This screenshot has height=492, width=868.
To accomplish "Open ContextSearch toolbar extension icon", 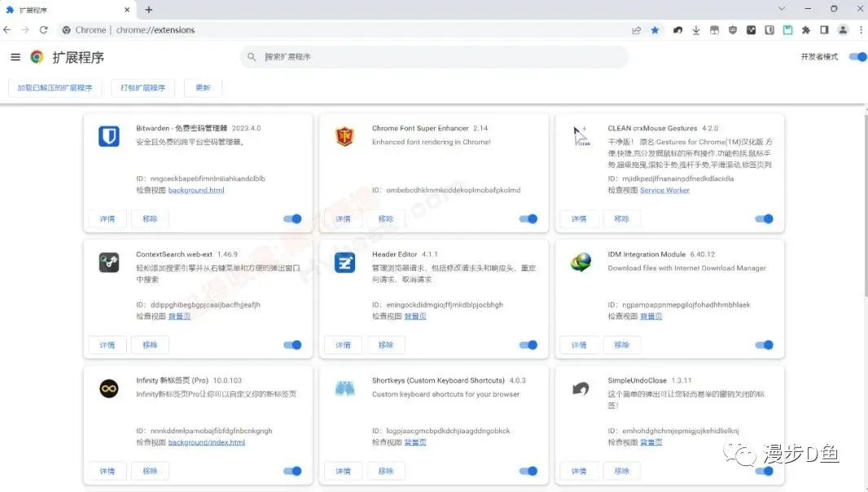I will point(752,30).
